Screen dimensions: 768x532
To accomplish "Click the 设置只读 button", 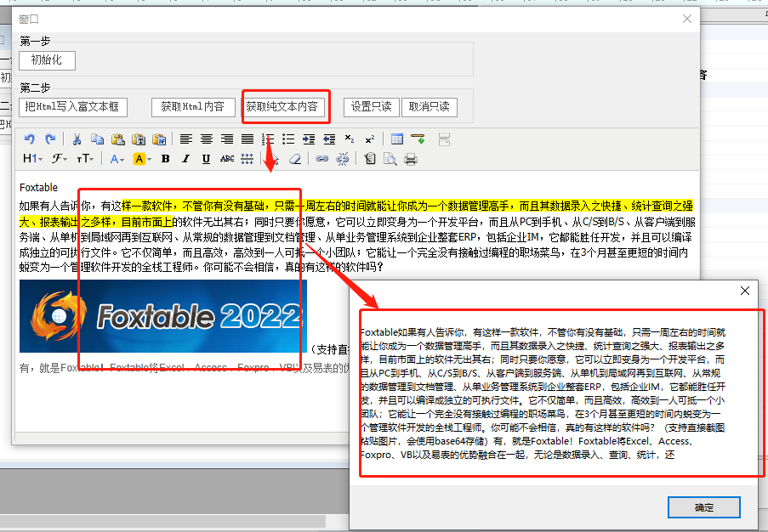I will [x=372, y=107].
